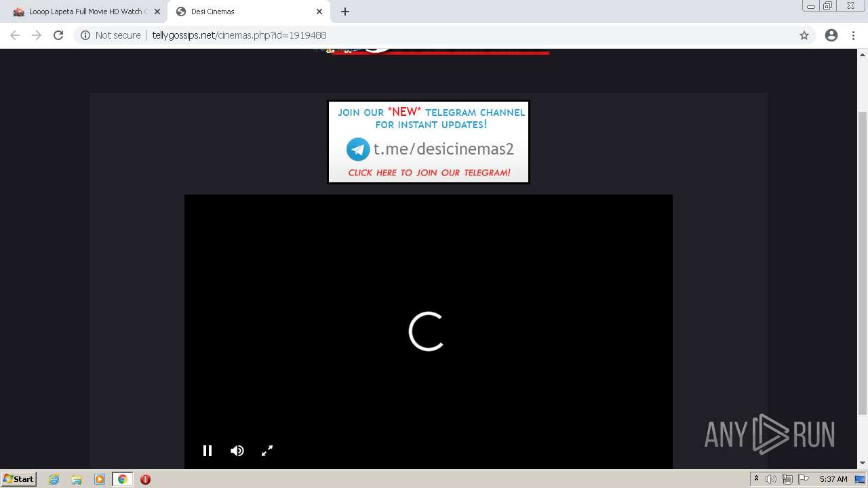View the Not secure site information
The image size is (868, 488).
[x=111, y=35]
